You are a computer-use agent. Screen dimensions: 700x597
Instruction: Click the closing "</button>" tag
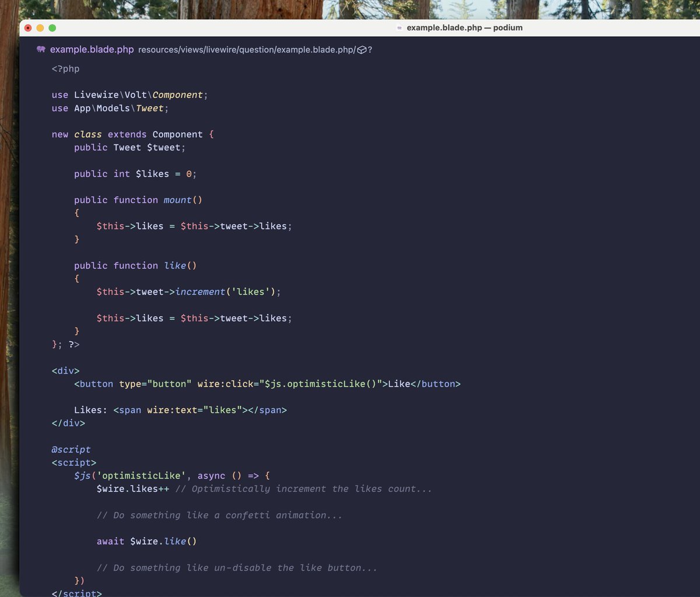pos(436,384)
